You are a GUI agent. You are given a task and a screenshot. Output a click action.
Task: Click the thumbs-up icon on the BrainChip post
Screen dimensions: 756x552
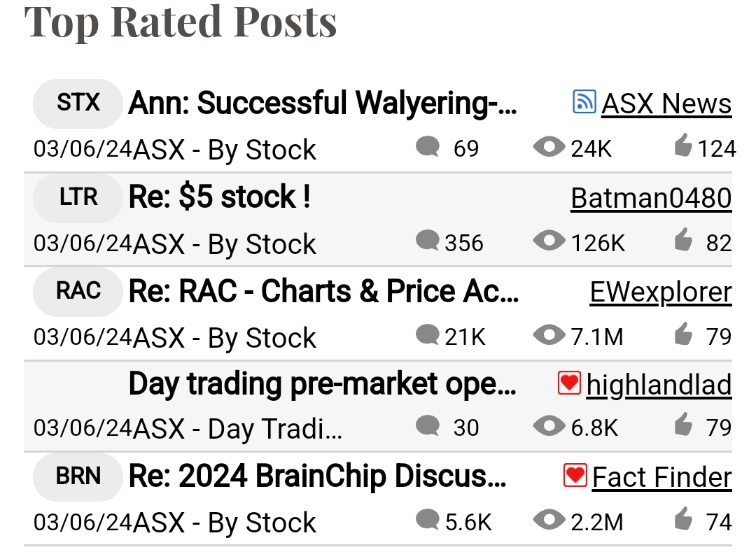(682, 518)
